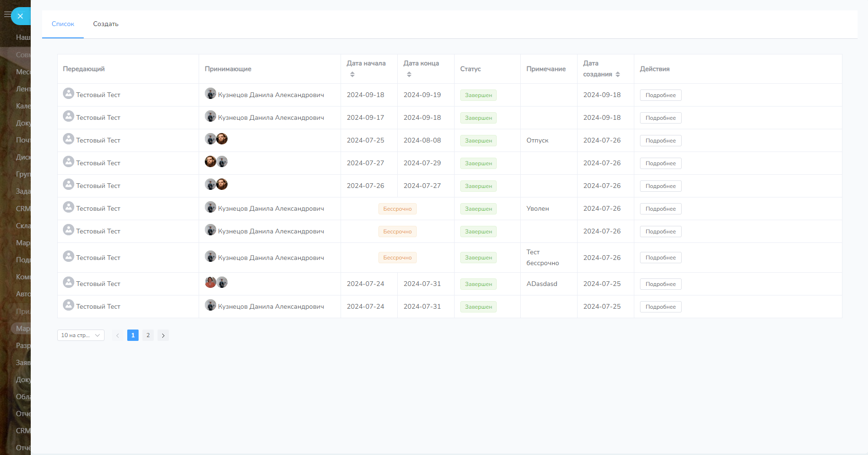This screenshot has height=455, width=868.
Task: Click Тестовый Тест avatar in first row
Action: (69, 94)
